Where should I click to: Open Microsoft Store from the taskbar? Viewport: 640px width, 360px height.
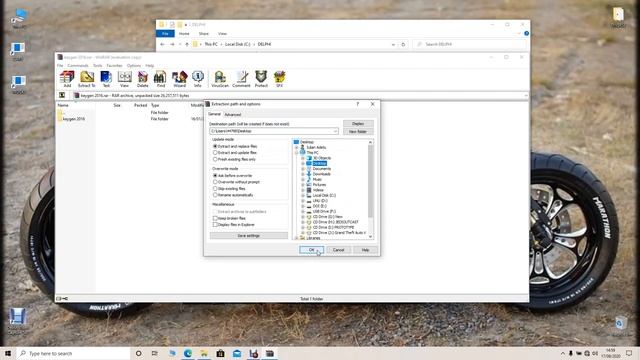[x=220, y=353]
